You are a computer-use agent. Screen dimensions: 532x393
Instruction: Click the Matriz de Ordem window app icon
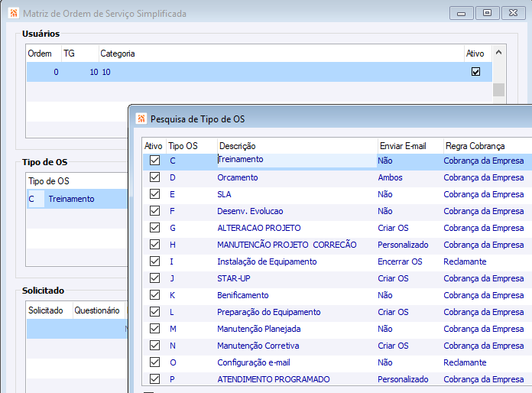(13, 14)
